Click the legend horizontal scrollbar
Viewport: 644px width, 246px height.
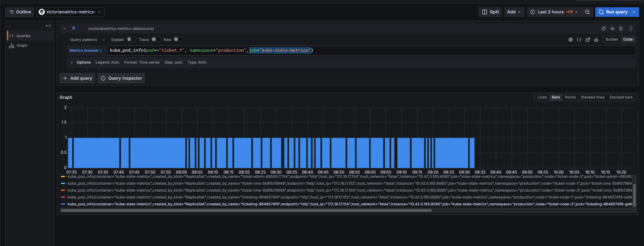pos(246,210)
